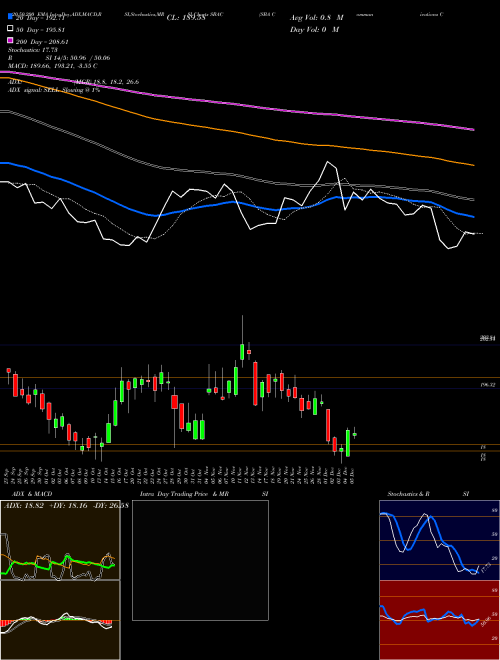
Task: Click the 196.32 price axis label
Action: coord(489,385)
